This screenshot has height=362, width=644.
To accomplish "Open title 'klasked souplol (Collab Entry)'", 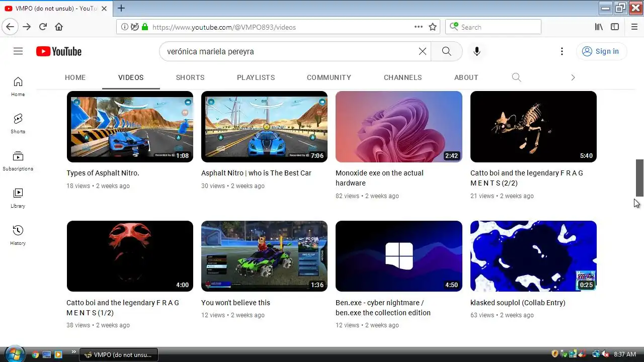I will tap(518, 303).
